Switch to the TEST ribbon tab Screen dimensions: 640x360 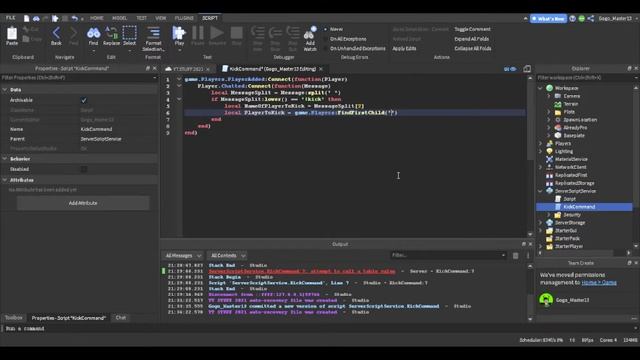(x=142, y=18)
